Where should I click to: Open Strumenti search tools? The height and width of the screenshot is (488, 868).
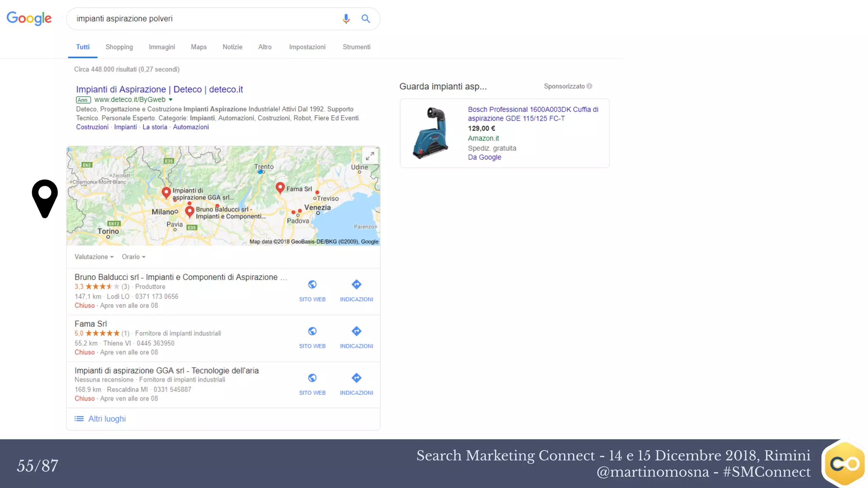point(356,47)
